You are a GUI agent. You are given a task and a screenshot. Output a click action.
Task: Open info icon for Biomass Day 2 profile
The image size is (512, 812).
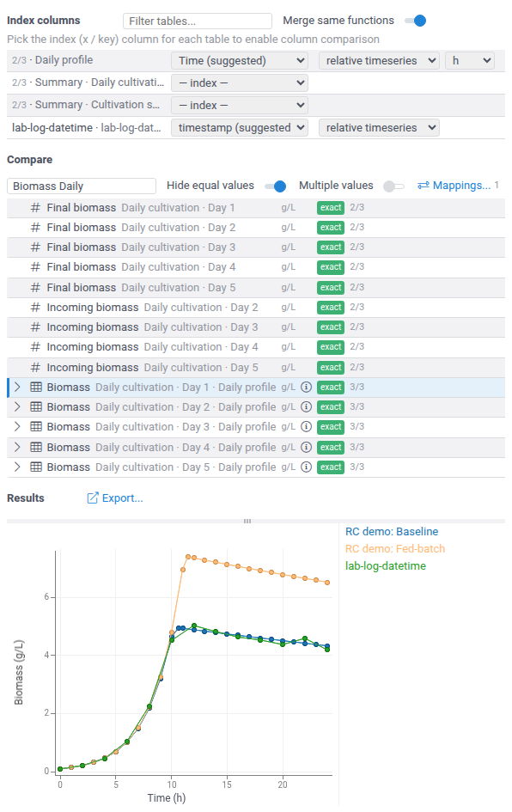pyautogui.click(x=307, y=406)
